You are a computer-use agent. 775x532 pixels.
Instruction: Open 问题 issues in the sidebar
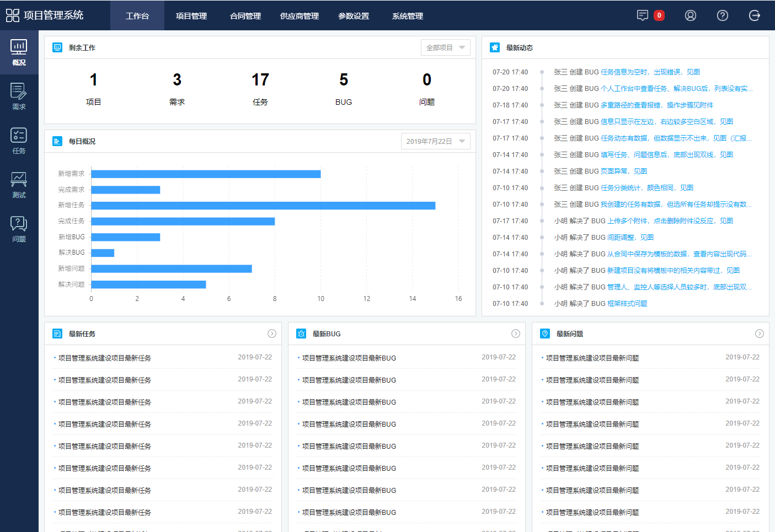[19, 229]
